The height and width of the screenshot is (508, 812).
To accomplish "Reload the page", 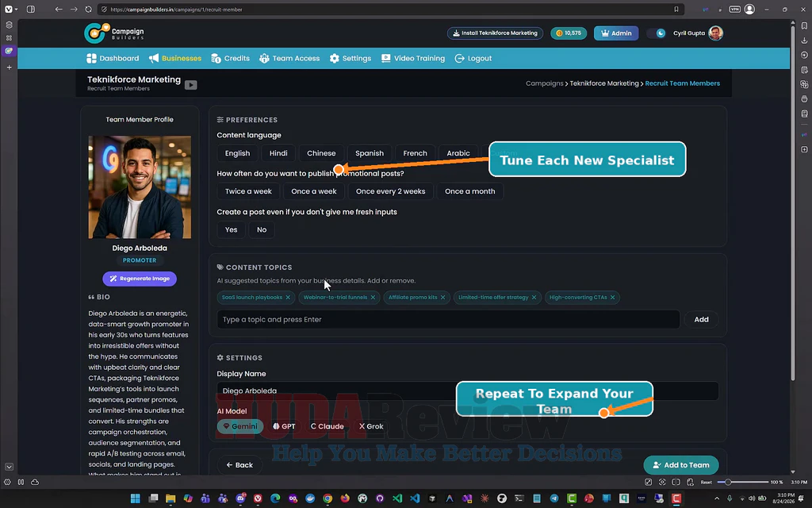I will pos(89,10).
